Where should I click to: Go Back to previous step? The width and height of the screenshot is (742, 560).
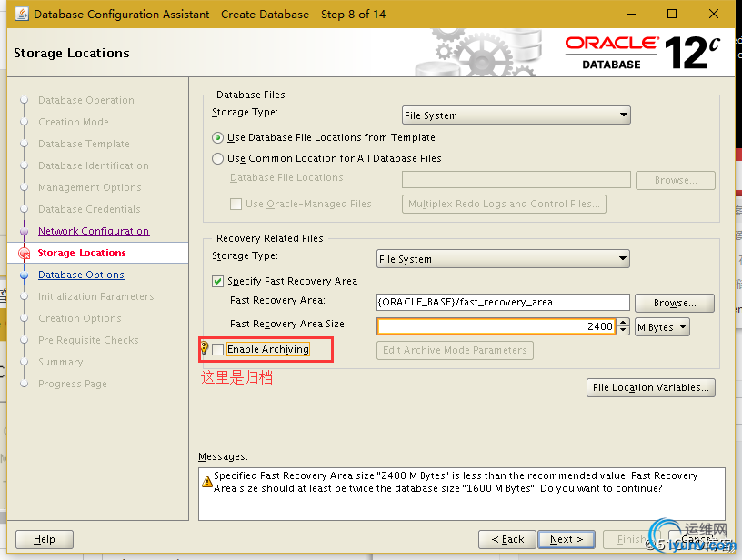(x=507, y=539)
